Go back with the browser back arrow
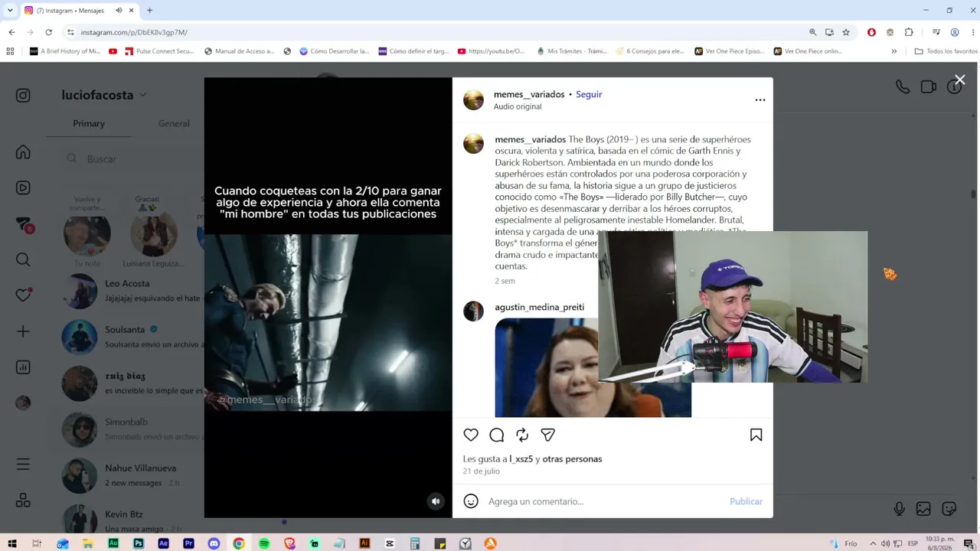This screenshot has height=551, width=980. click(11, 32)
